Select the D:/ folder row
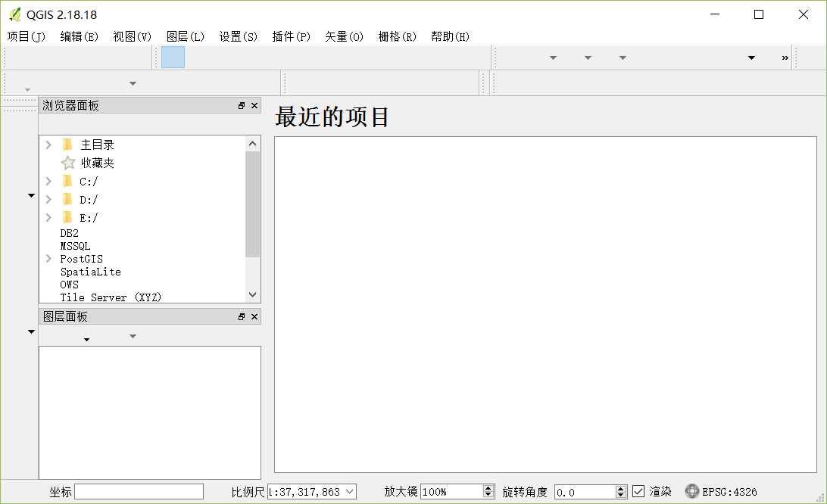Image resolution: width=827 pixels, height=504 pixels. pyautogui.click(x=89, y=199)
